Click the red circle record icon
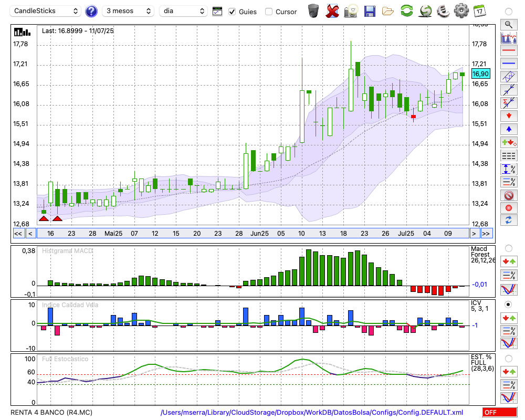 (509, 208)
